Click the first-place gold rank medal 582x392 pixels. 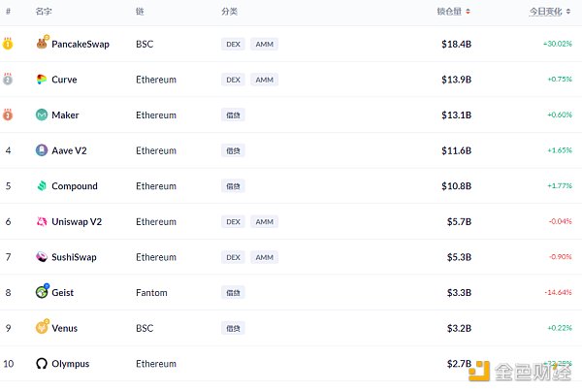click(8, 44)
